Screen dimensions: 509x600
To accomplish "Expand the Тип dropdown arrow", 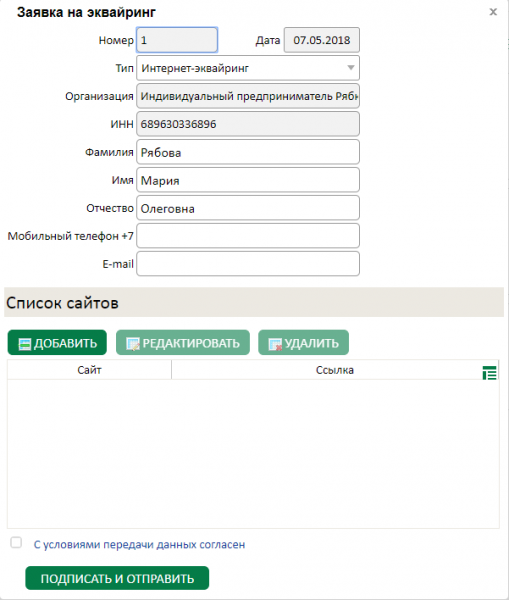I will [351, 68].
